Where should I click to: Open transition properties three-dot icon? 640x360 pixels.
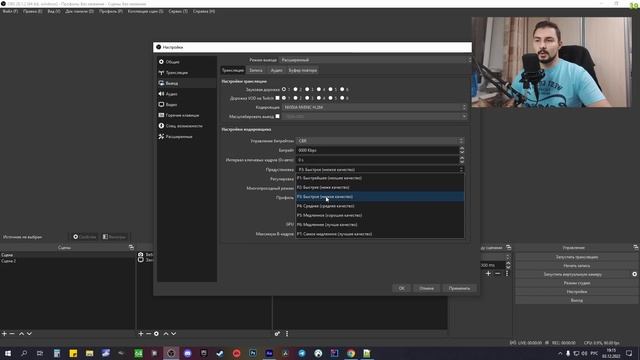point(507,273)
